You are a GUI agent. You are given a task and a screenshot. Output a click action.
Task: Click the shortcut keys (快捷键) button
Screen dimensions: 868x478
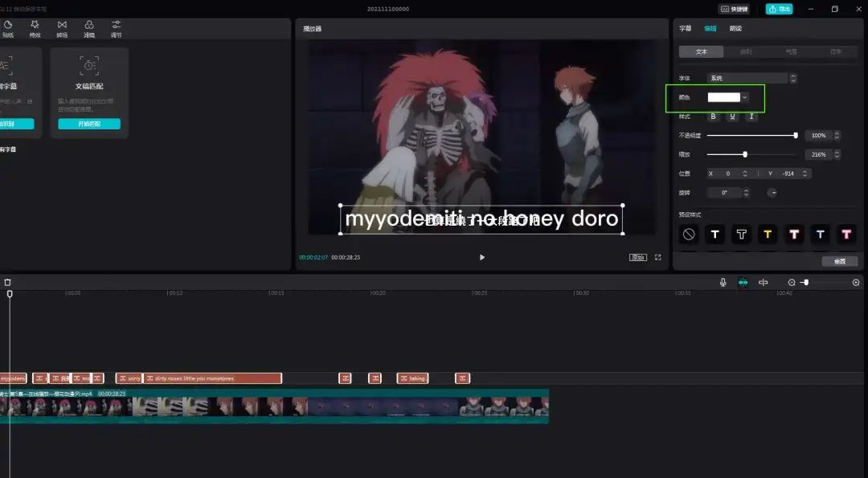click(734, 9)
